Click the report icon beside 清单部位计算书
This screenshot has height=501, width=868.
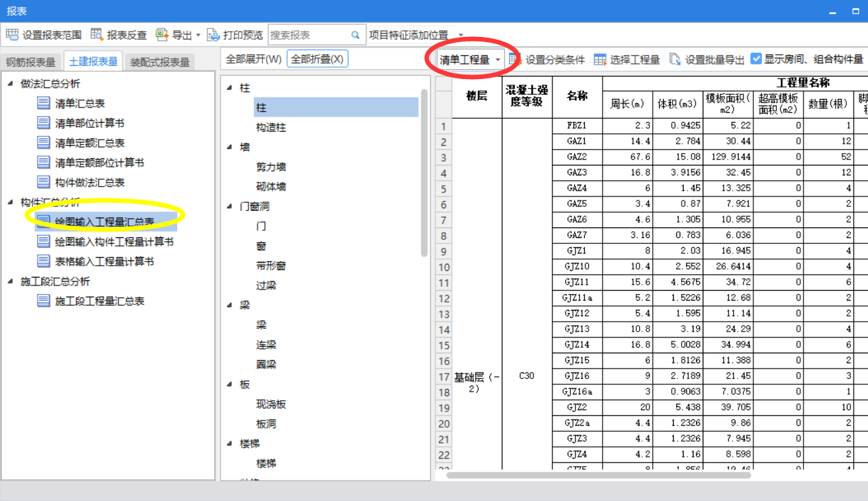43,123
